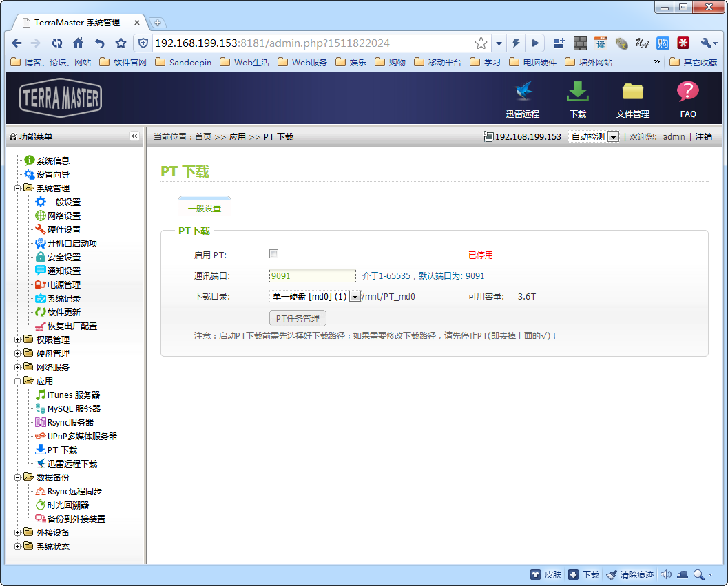Enable the 启用 PT checkbox
728x586 pixels.
pos(273,254)
